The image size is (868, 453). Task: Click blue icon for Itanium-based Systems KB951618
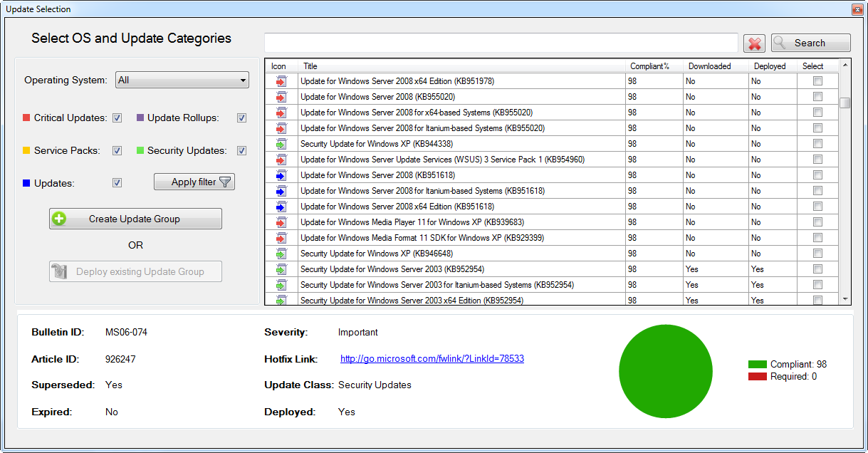[x=281, y=191]
